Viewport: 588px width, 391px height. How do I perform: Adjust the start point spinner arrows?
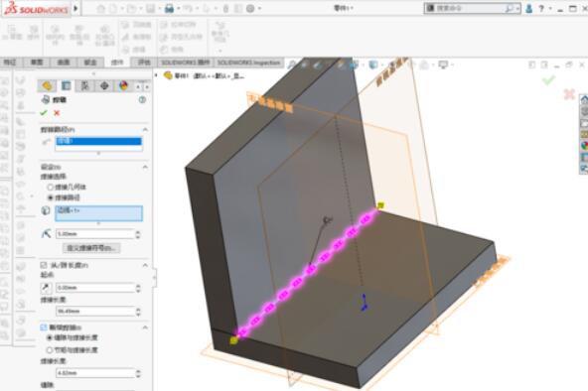coord(138,288)
